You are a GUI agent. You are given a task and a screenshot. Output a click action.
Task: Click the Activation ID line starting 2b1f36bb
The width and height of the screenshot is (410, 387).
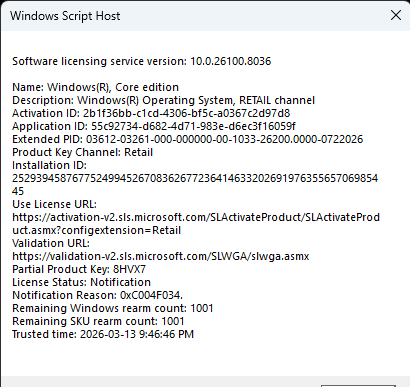pyautogui.click(x=151, y=113)
